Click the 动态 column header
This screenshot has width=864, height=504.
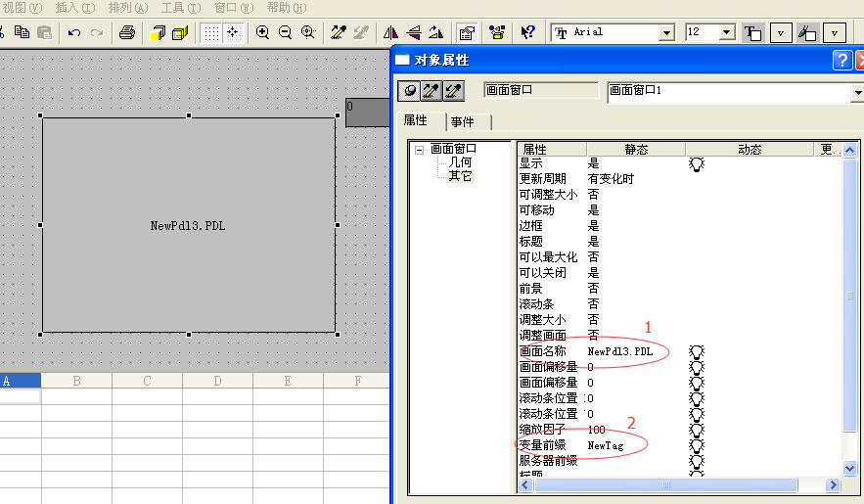pyautogui.click(x=750, y=150)
